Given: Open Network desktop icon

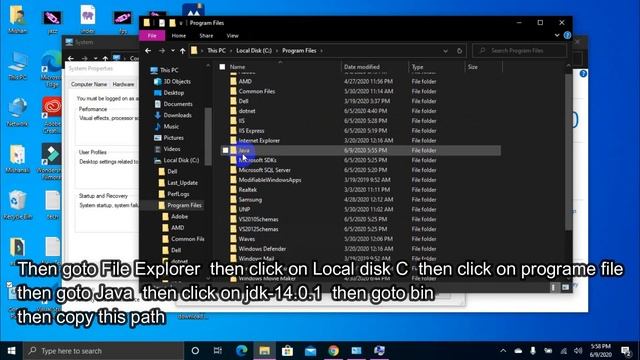Looking at the screenshot, I should 17,112.
